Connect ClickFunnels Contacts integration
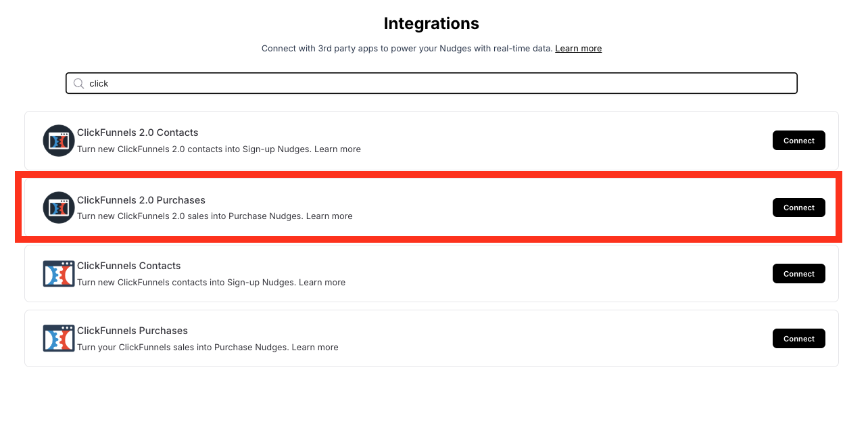Image resolution: width=868 pixels, height=428 pixels. (798, 274)
